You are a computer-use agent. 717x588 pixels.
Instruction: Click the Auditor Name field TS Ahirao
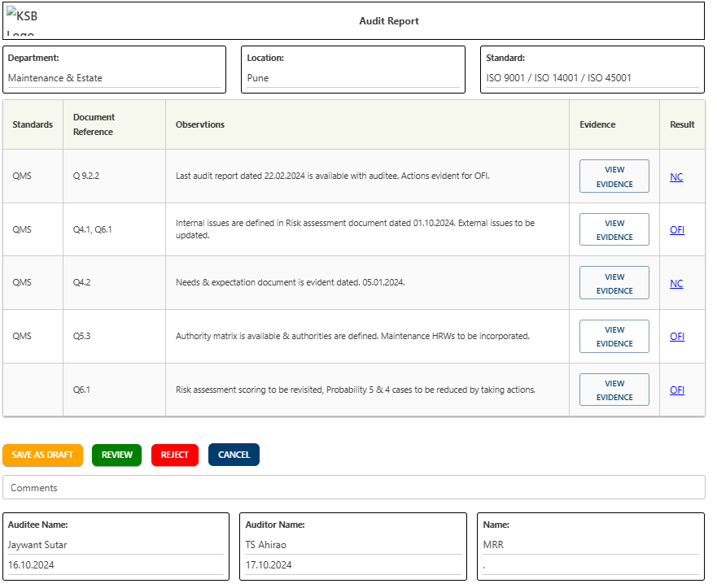[x=353, y=545]
